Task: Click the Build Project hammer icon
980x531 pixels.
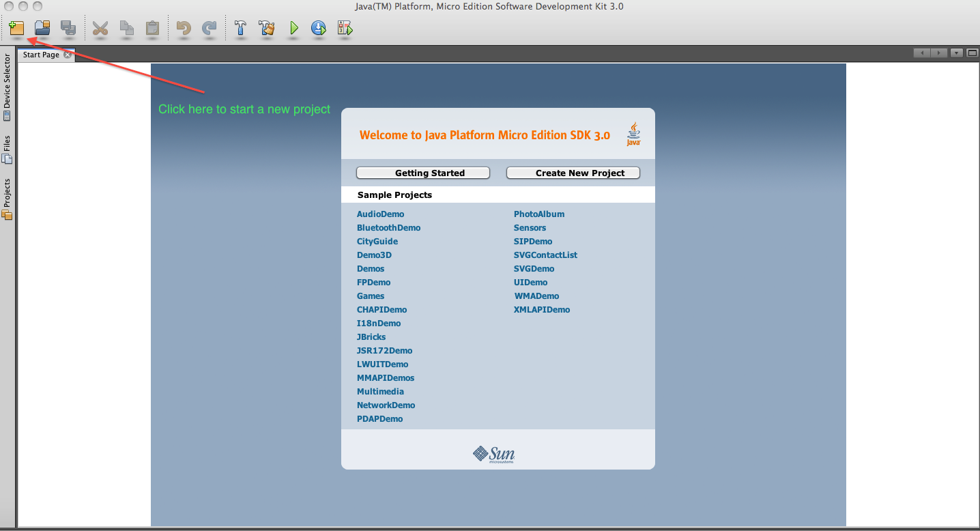Action: tap(240, 28)
